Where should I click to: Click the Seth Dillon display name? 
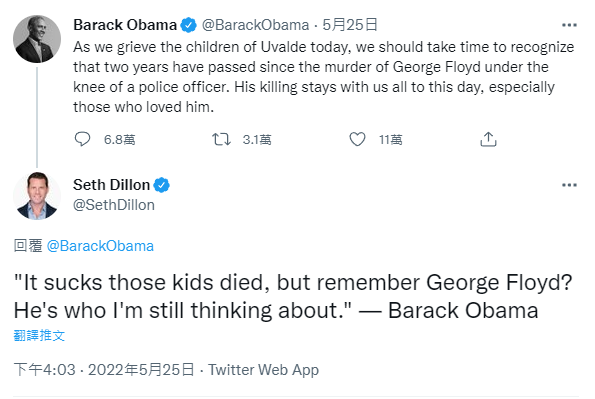[112, 185]
